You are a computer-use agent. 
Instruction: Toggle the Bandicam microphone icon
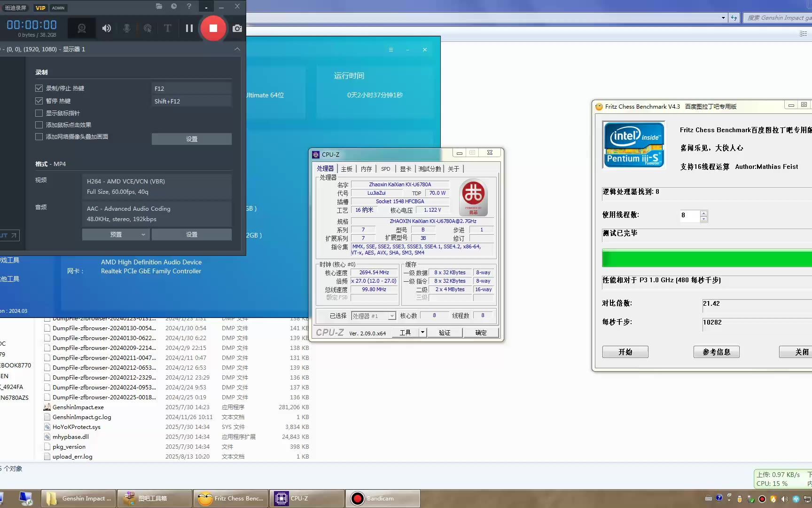pyautogui.click(x=127, y=28)
